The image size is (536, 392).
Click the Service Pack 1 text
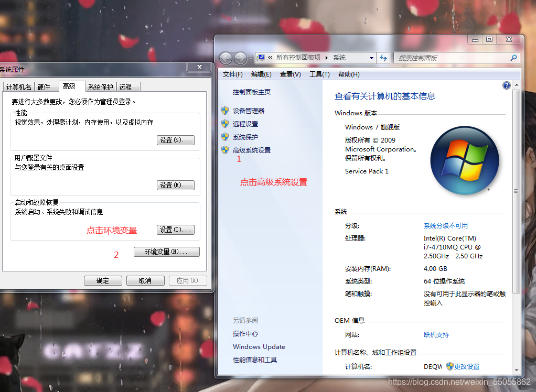[x=367, y=171]
